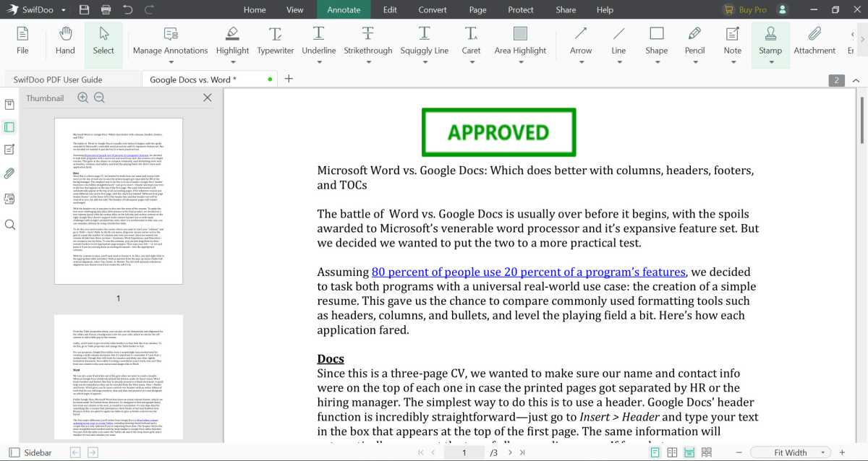Click the Caret annotation tool
The image size is (868, 461).
click(471, 40)
